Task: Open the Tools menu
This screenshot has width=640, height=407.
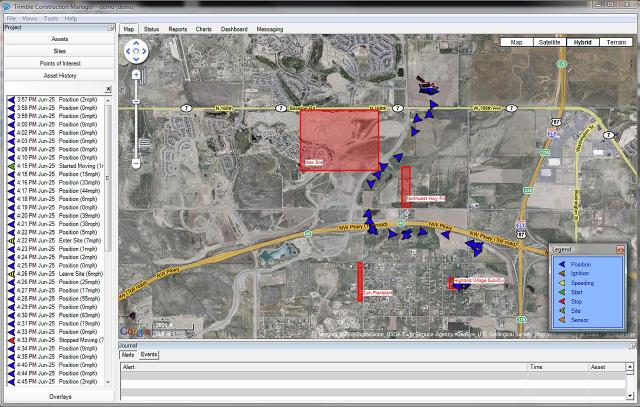Action: tap(51, 18)
